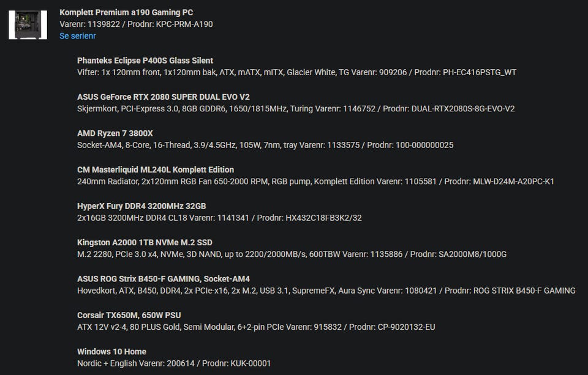
Task: Click the ASUS GeForce RTX 2080 SUPER heading
Action: point(164,97)
